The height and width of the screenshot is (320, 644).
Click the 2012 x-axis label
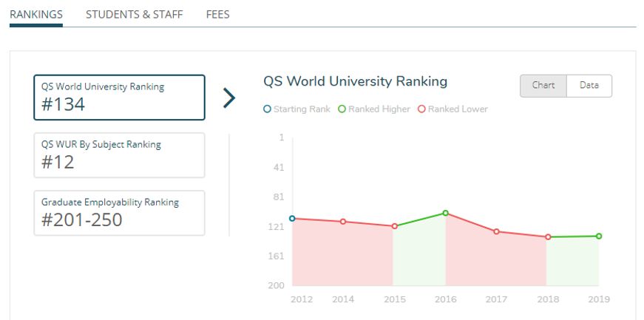point(302,299)
